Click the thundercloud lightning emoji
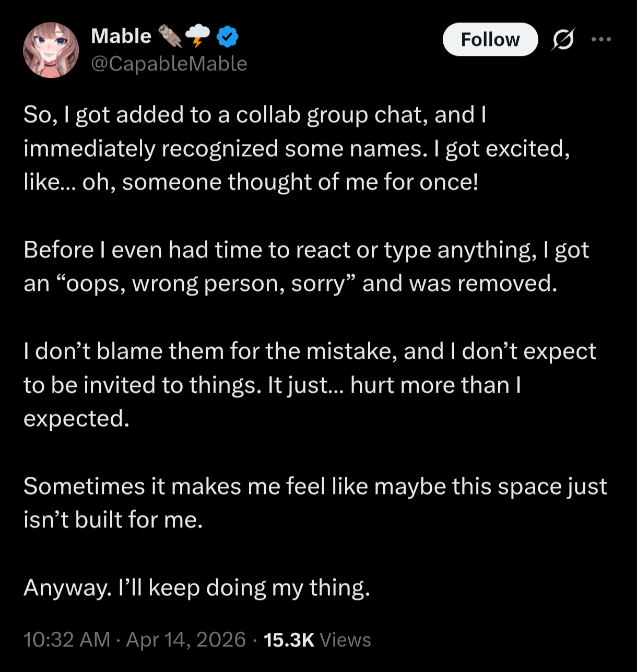Image resolution: width=637 pixels, height=672 pixels. click(x=198, y=36)
